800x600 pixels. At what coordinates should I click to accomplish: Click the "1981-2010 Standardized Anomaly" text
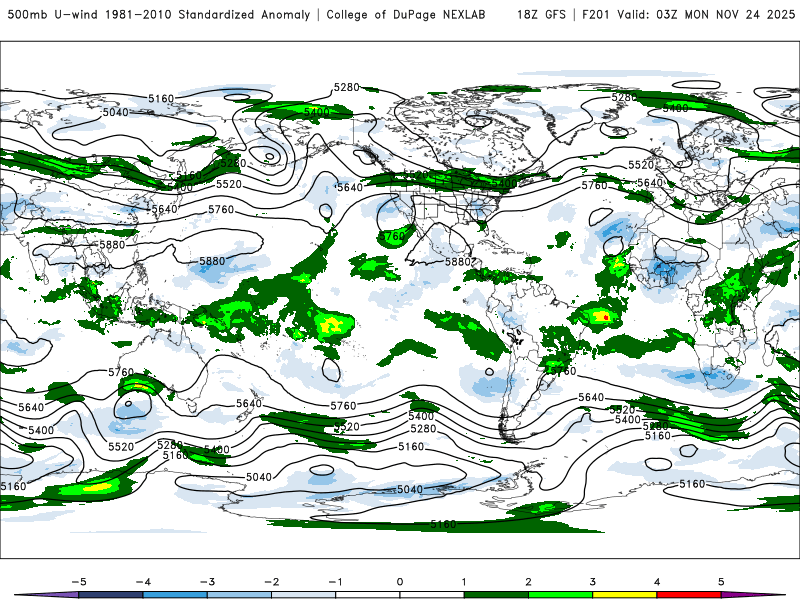208,14
